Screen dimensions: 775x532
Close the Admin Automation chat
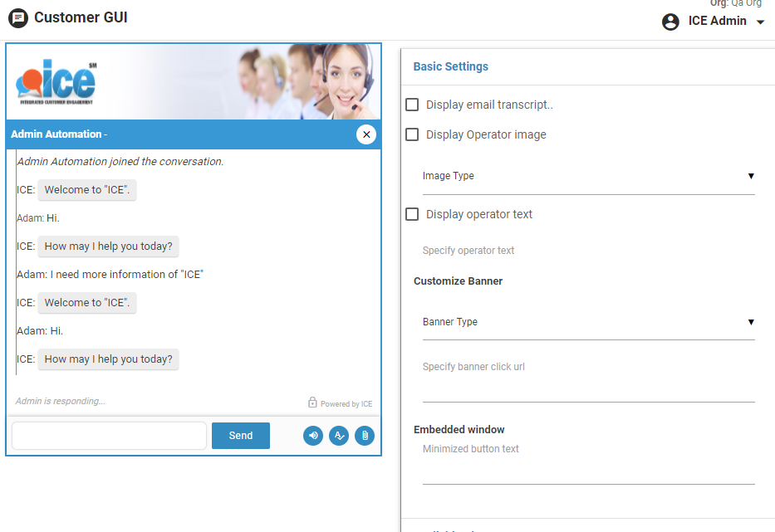(366, 134)
